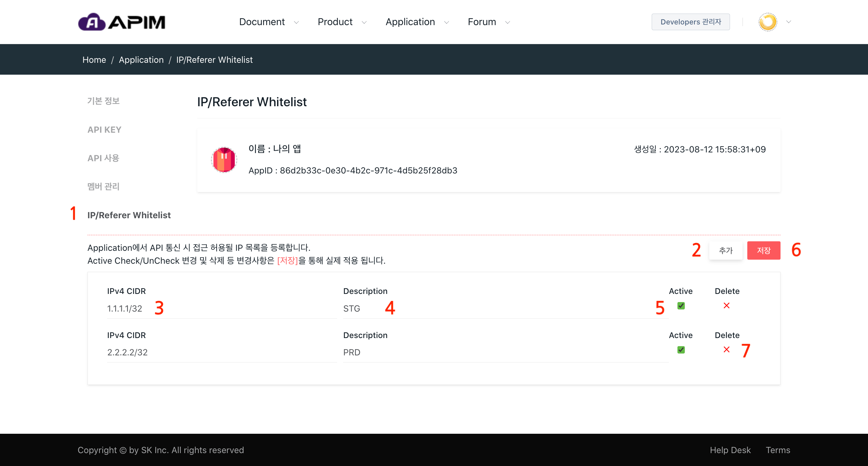868x466 pixels.
Task: Toggle Active checkbox for PRD entry
Action: pyautogui.click(x=681, y=350)
